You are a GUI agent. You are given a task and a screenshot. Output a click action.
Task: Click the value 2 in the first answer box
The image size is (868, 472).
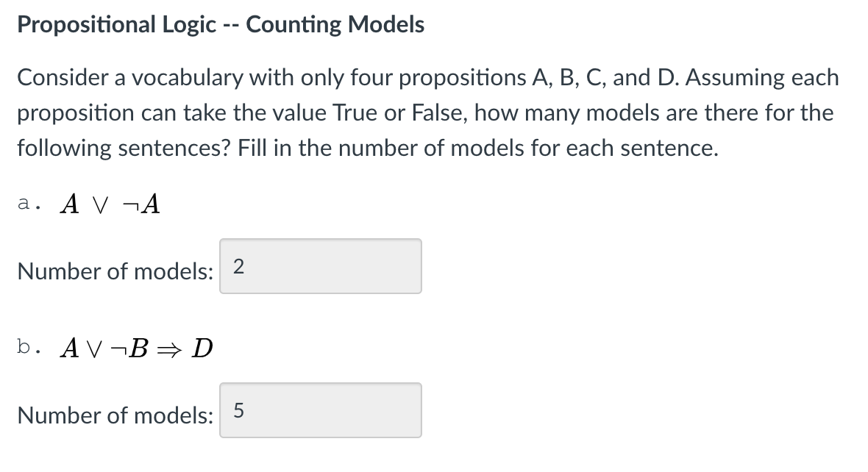[x=238, y=267]
